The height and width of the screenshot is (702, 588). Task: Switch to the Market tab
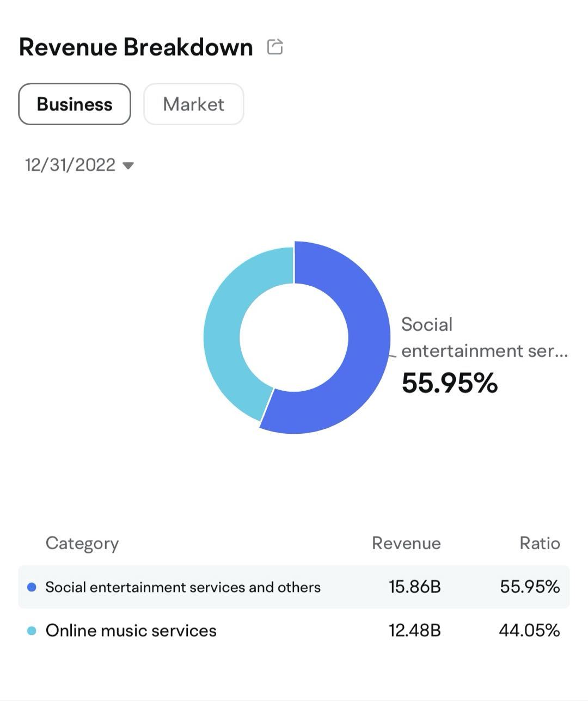[193, 104]
